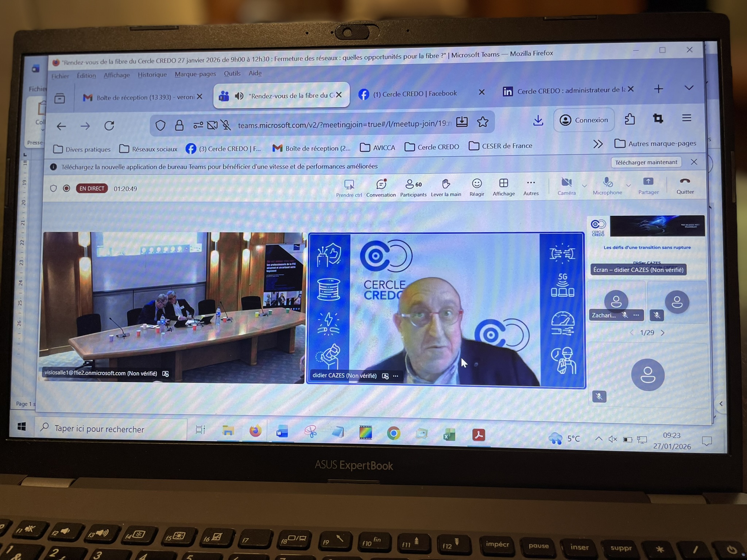Toggle the Windows system volume mute icon
This screenshot has height=560, width=747.
click(x=612, y=439)
